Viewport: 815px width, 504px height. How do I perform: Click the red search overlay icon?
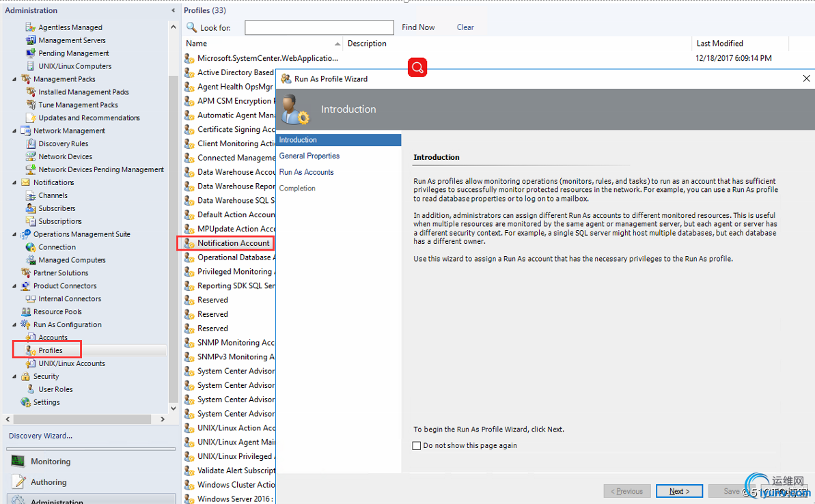(x=417, y=67)
